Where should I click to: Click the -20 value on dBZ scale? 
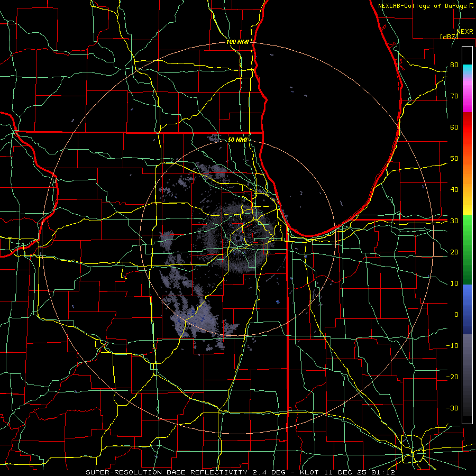click(x=452, y=377)
